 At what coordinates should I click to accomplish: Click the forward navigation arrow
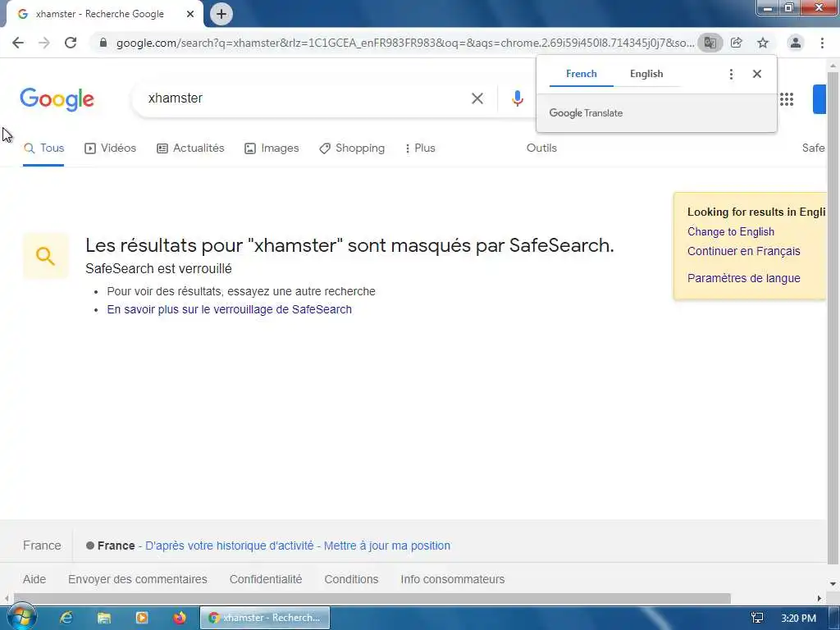point(44,43)
